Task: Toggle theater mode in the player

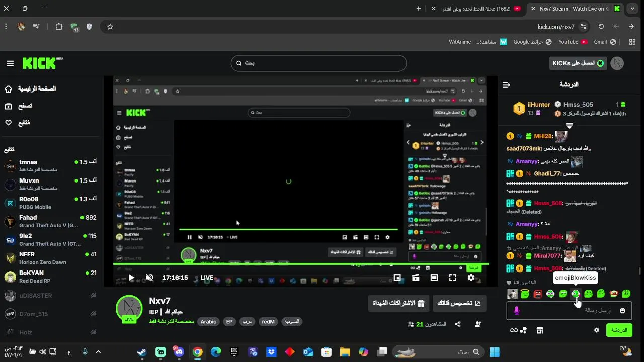Action: point(434,277)
